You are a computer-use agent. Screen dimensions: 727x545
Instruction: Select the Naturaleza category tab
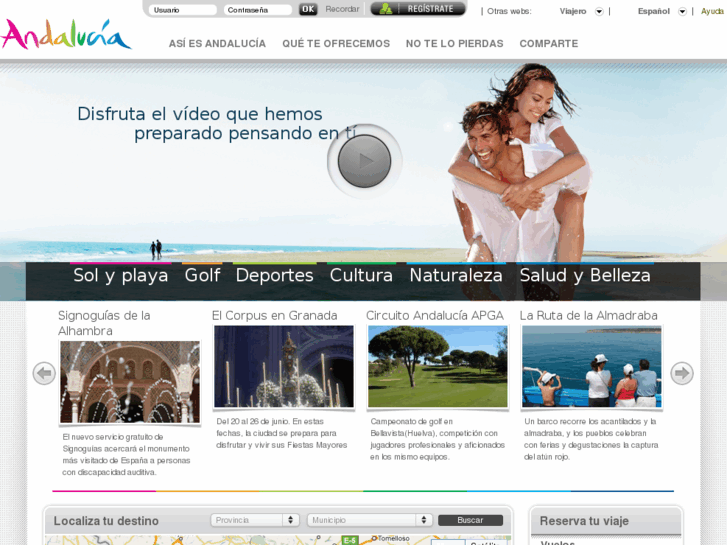pos(456,275)
